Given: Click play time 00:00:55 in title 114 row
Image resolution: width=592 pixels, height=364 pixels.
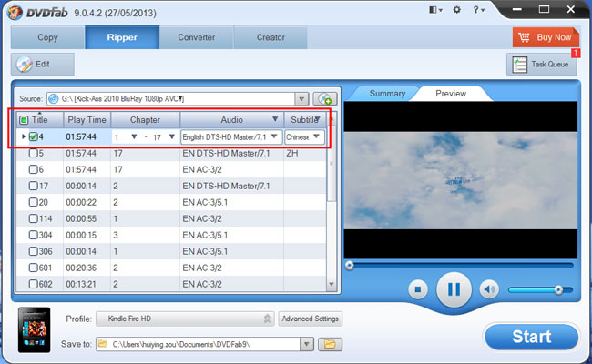Looking at the screenshot, I should (81, 218).
